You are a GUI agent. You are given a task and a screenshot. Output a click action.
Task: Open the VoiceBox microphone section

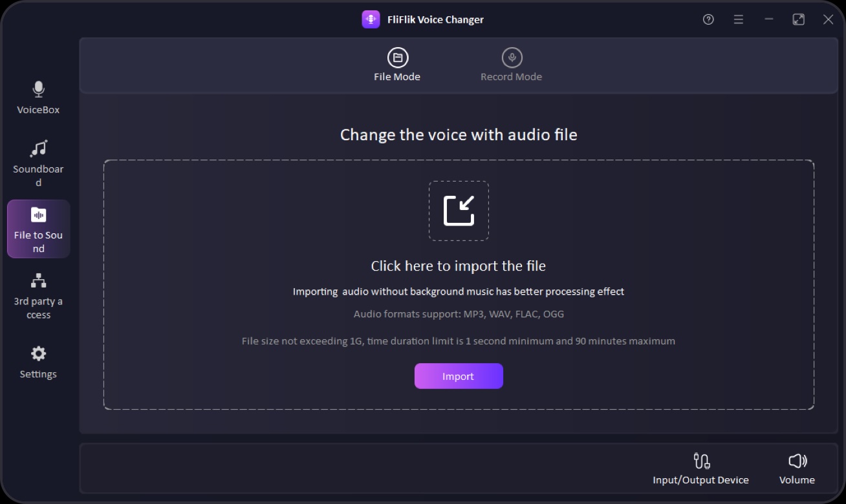pos(38,98)
